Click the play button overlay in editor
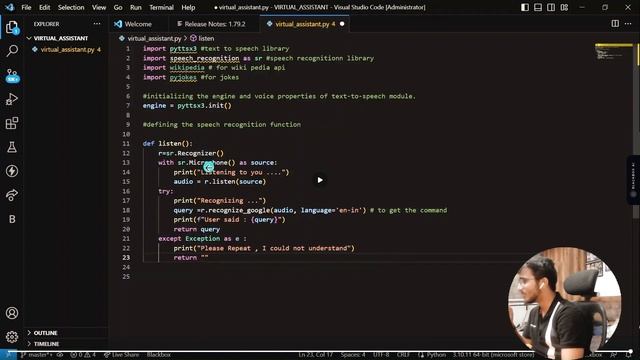This screenshot has width=640, height=360. click(x=320, y=180)
